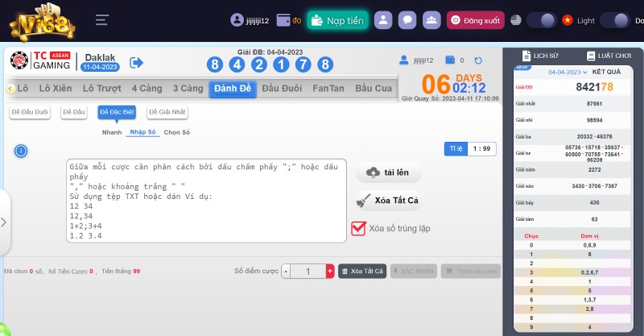Open the hamburger menu beside the logo
The height and width of the screenshot is (336, 644).
click(x=101, y=20)
